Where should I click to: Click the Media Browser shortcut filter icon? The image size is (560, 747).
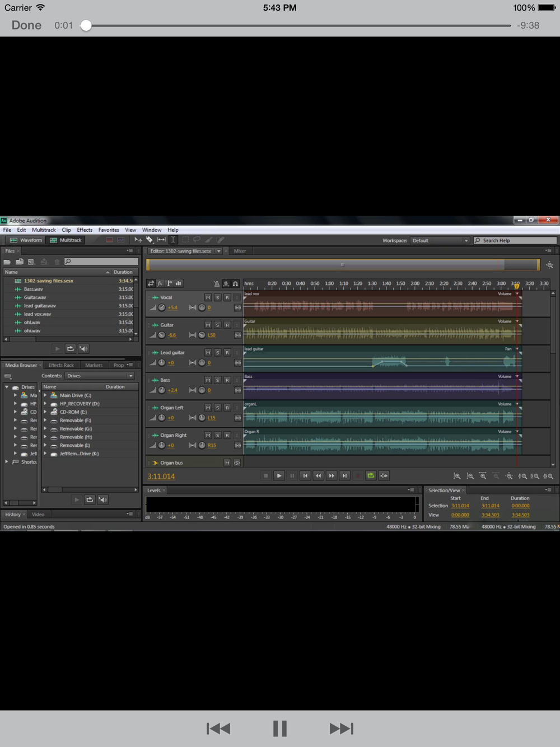(x=8, y=376)
